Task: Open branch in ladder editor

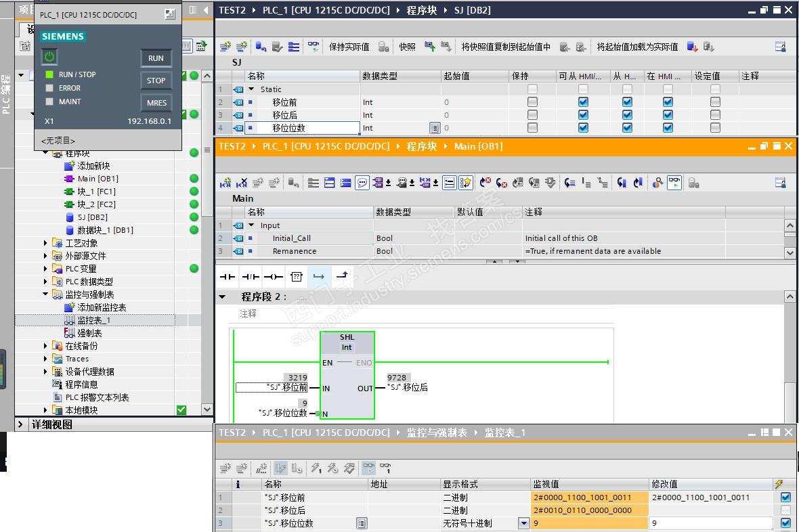Action: pos(319,277)
